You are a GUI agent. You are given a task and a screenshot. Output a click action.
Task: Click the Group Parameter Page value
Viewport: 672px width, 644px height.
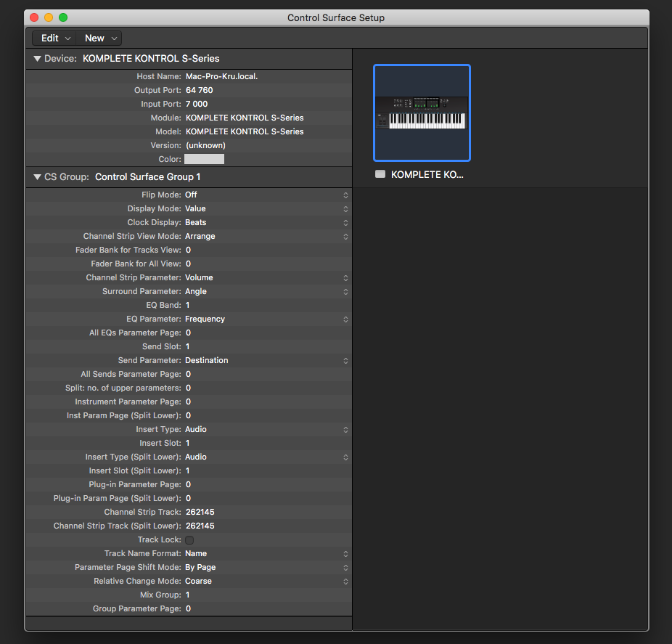click(x=188, y=608)
